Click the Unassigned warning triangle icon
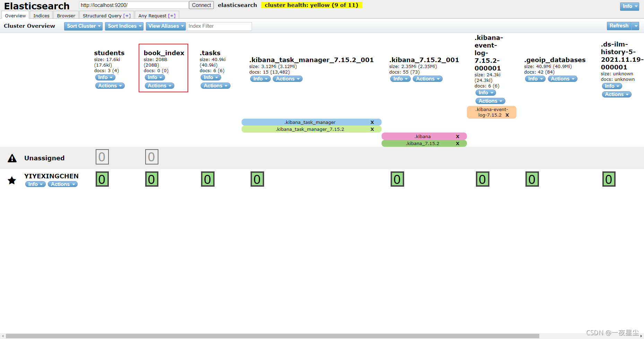This screenshot has width=644, height=339. pyautogui.click(x=12, y=158)
